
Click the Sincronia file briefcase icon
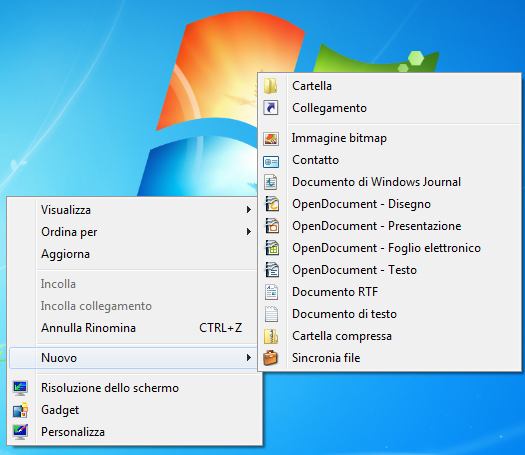coord(271,357)
